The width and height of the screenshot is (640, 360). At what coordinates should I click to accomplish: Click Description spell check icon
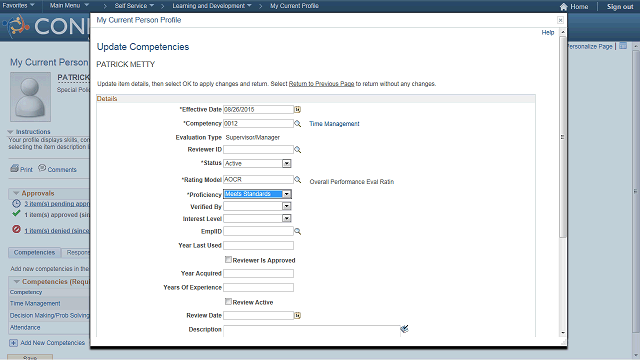(404, 329)
